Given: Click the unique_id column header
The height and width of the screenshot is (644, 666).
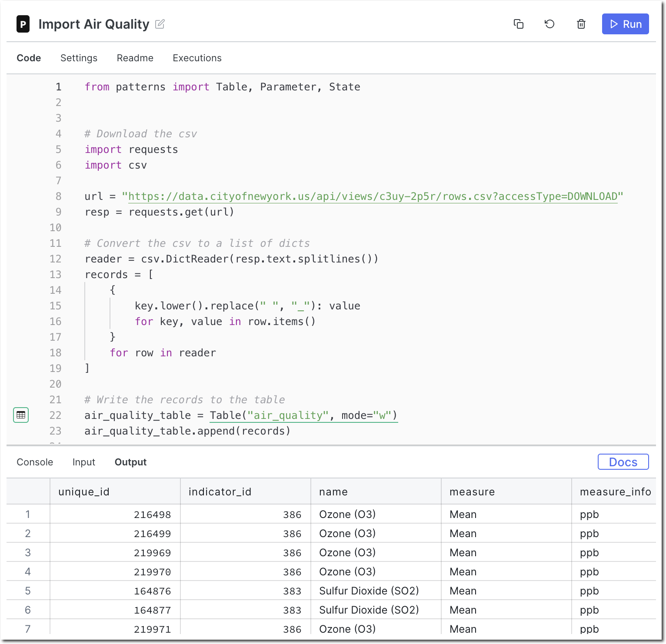Looking at the screenshot, I should tap(115, 491).
